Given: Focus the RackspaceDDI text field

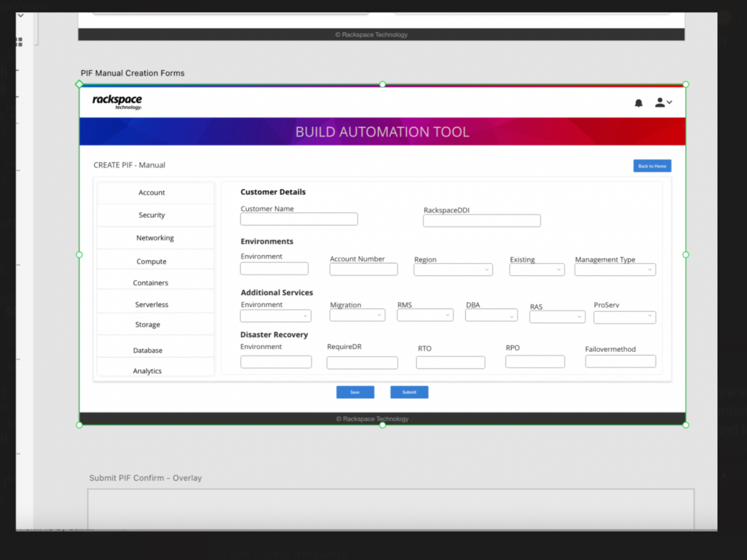Looking at the screenshot, I should click(482, 220).
